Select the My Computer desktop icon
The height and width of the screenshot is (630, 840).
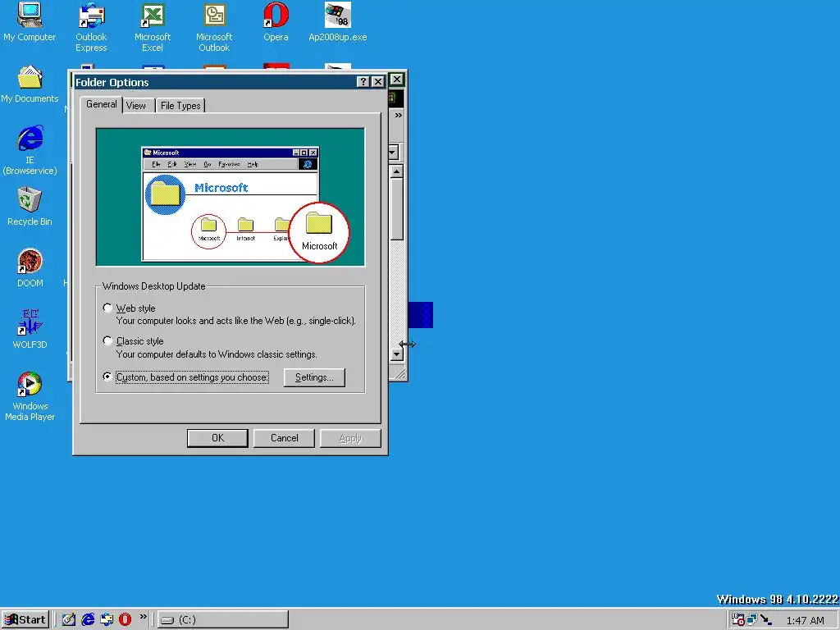[x=30, y=21]
